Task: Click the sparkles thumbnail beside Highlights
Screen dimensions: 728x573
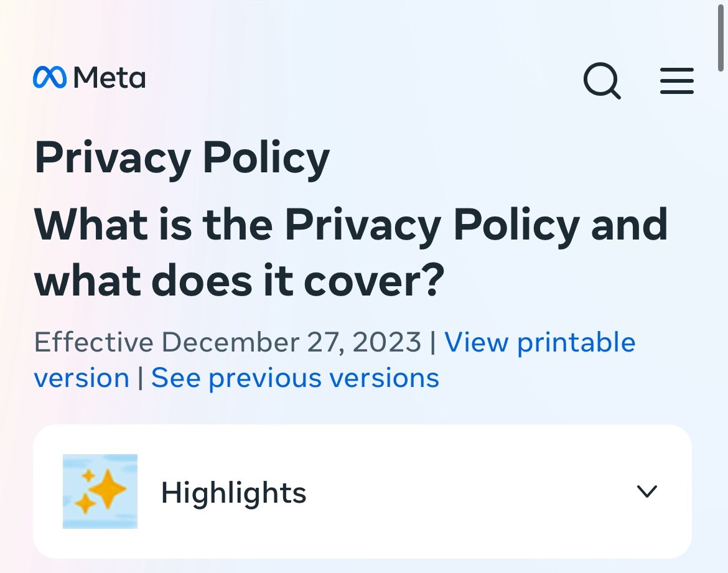Action: click(x=100, y=491)
